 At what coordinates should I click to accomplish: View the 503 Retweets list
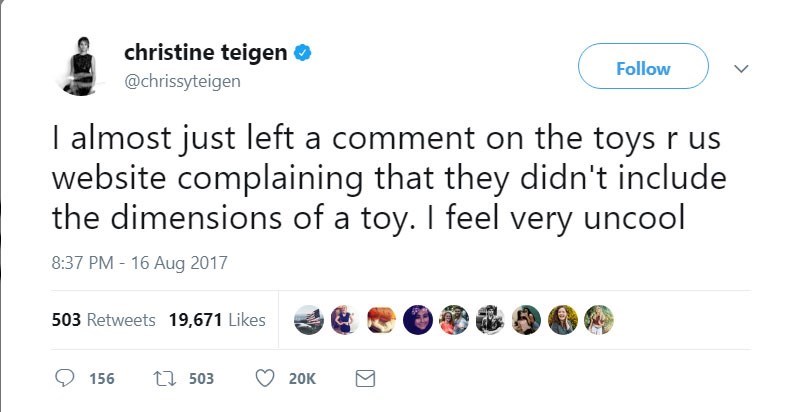point(103,320)
